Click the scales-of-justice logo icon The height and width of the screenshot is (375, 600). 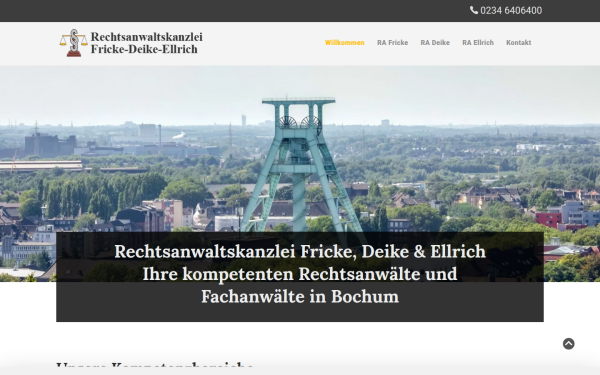click(x=74, y=43)
